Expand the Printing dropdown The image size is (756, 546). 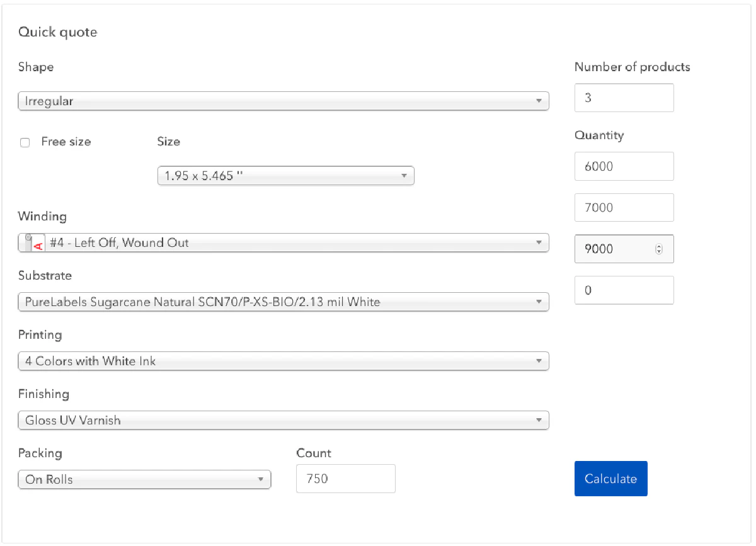(x=283, y=361)
